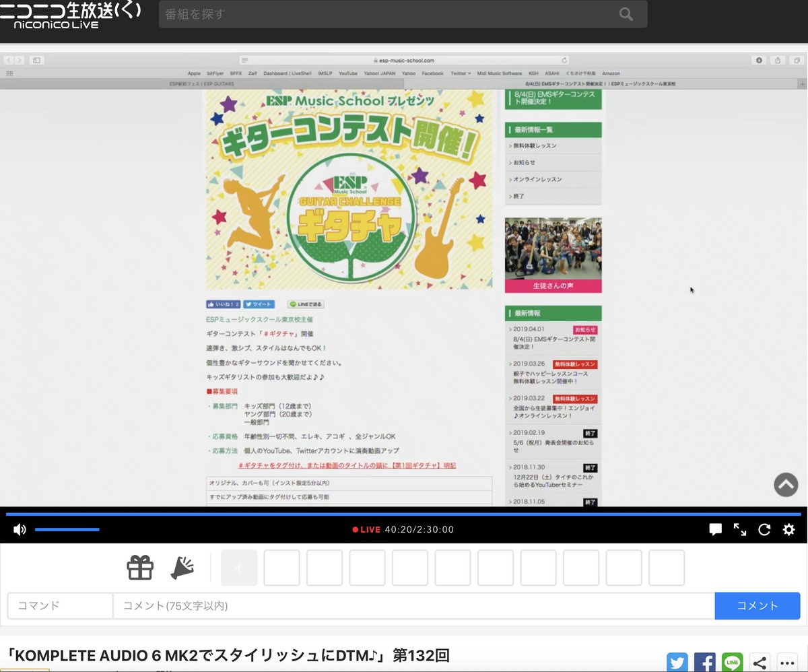
Task: Adjust the volume slider
Action: point(67,530)
